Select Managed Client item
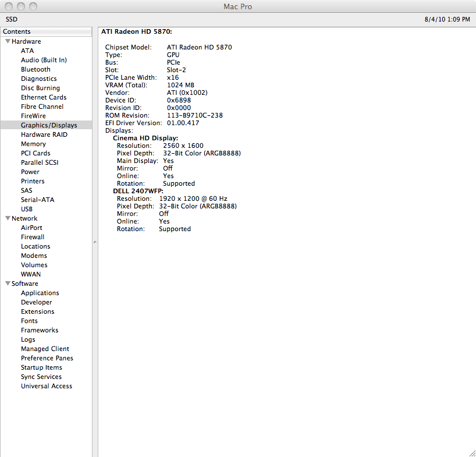476x457 pixels. [45, 349]
